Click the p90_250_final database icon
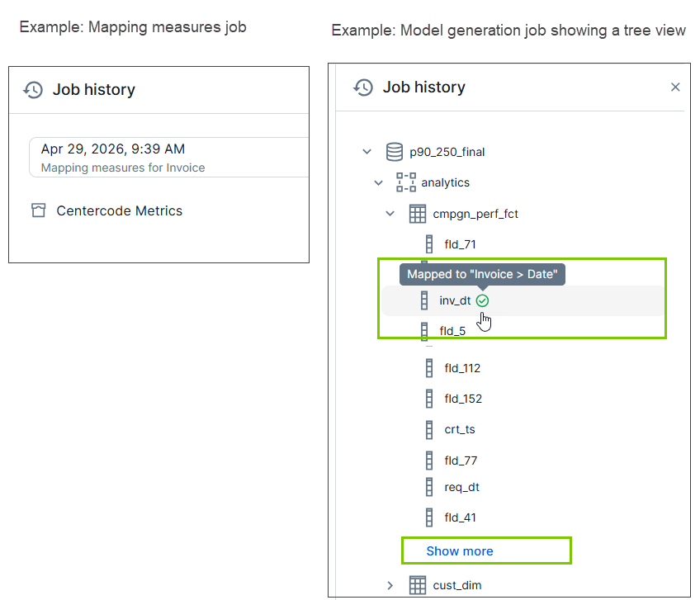The height and width of the screenshot is (600, 700). [x=395, y=152]
